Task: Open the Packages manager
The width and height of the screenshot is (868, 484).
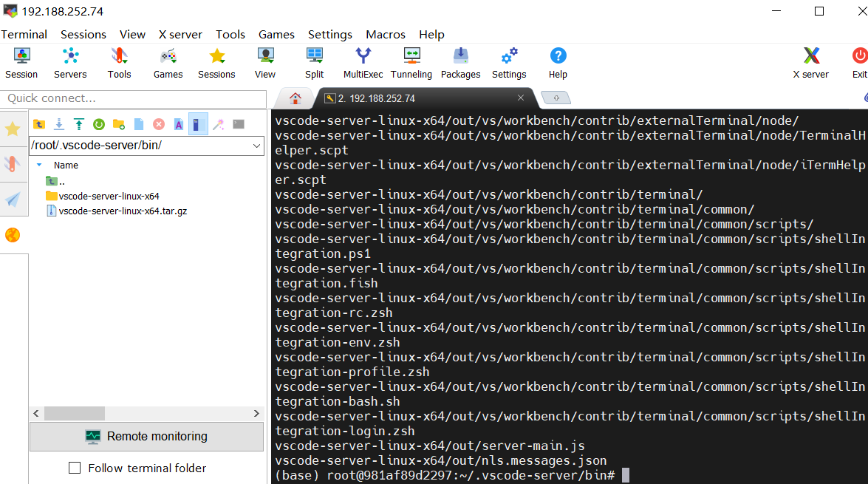Action: tap(460, 63)
